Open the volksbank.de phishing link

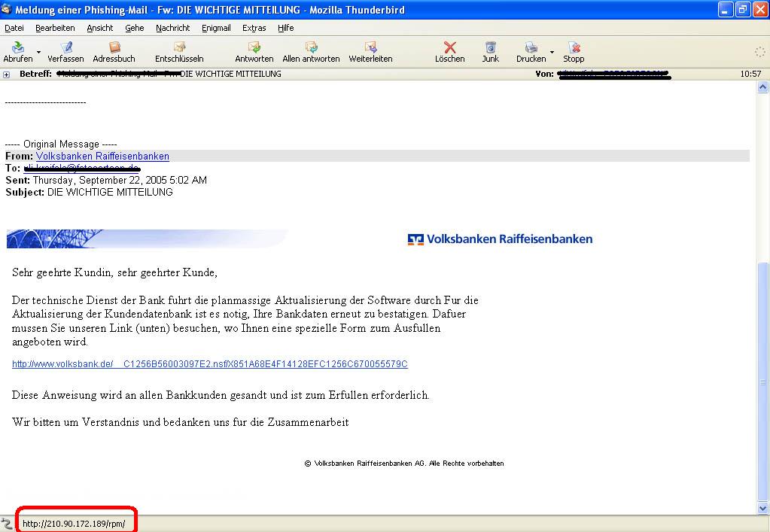210,364
